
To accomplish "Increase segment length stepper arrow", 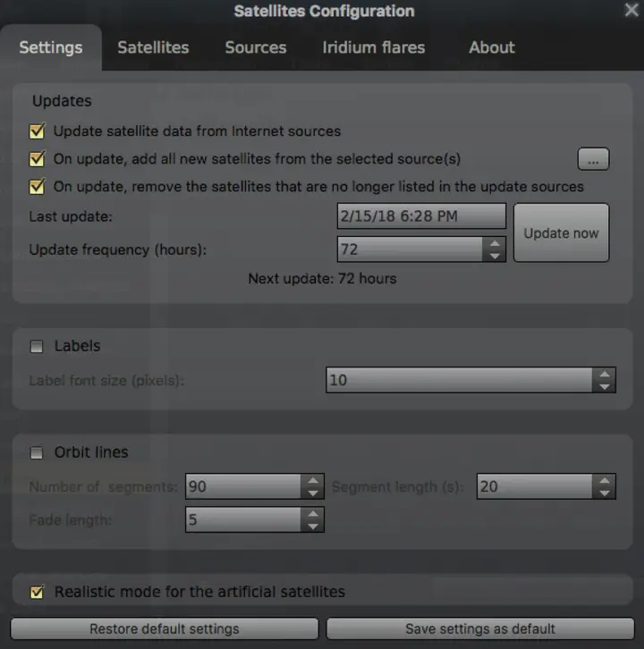I will (x=606, y=480).
